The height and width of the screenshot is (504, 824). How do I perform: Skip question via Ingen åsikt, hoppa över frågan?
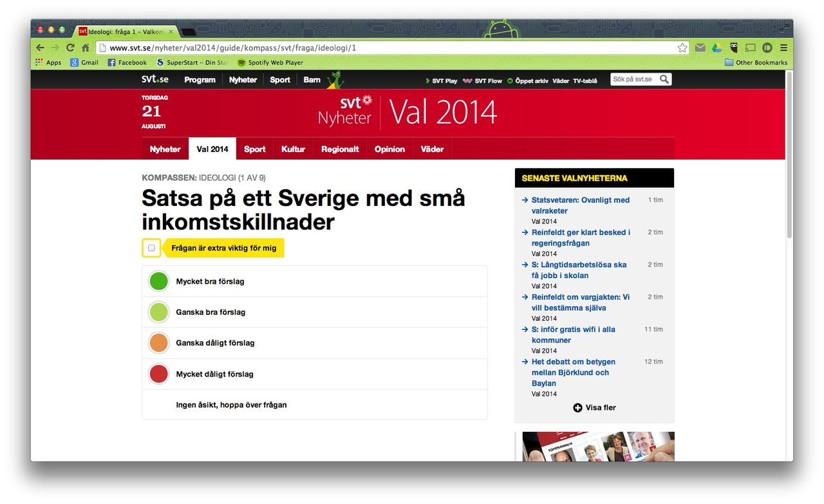click(231, 405)
